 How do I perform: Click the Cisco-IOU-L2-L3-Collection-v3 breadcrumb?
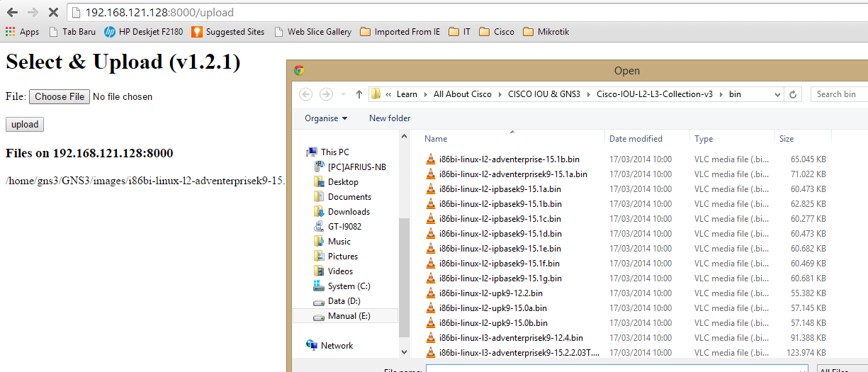tap(654, 94)
